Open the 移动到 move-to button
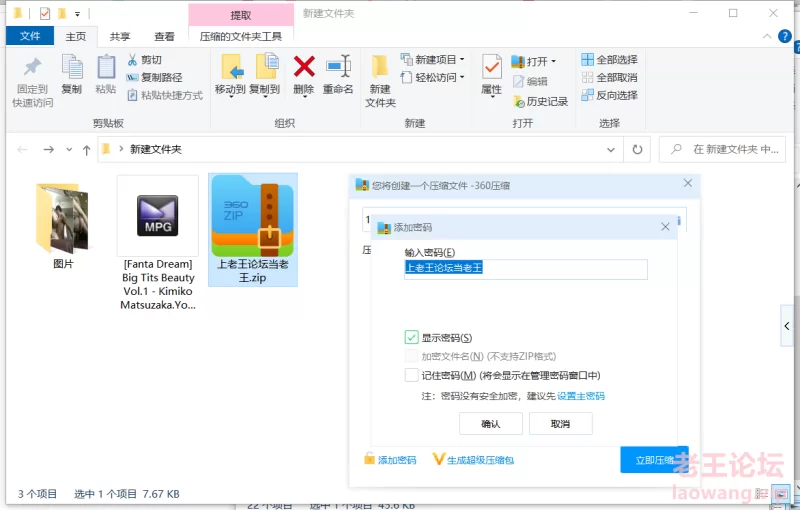800x510 pixels. pyautogui.click(x=230, y=75)
